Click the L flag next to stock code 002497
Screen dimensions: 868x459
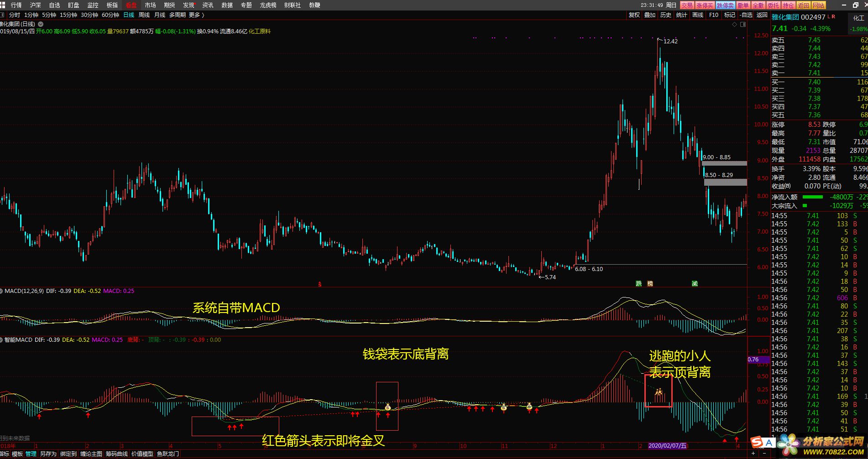829,16
